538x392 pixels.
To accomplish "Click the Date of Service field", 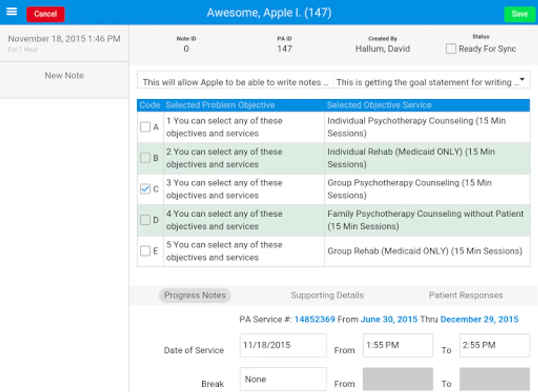I will click(x=283, y=345).
